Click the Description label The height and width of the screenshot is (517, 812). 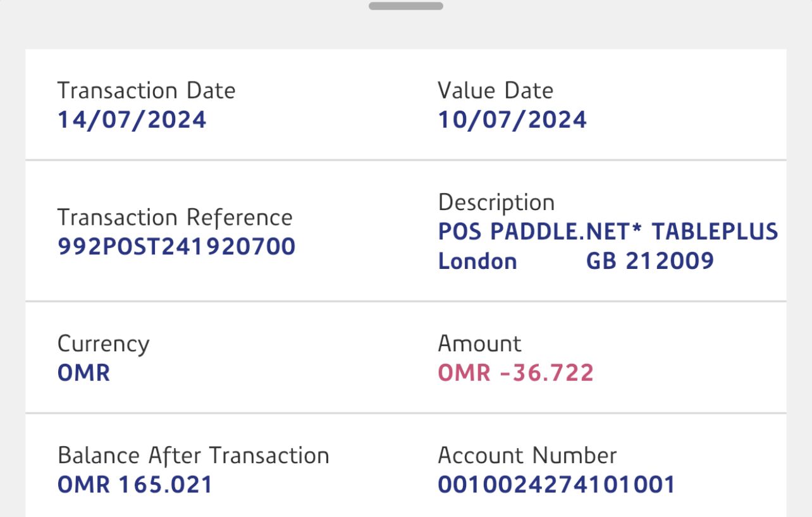point(496,202)
